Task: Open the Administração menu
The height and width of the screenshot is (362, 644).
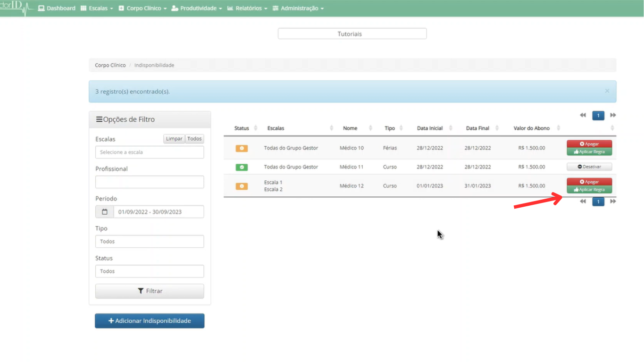Action: [298, 8]
